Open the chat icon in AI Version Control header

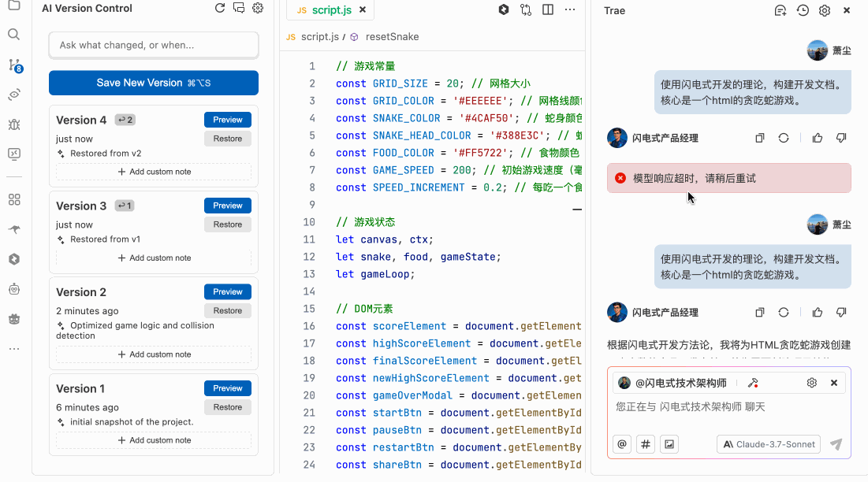point(239,9)
